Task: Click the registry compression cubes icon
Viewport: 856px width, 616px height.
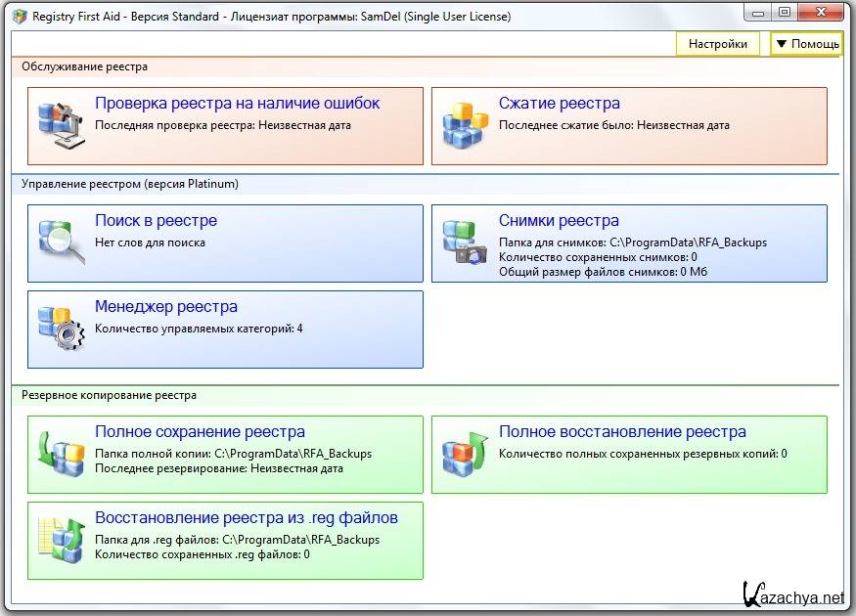Action: click(465, 125)
